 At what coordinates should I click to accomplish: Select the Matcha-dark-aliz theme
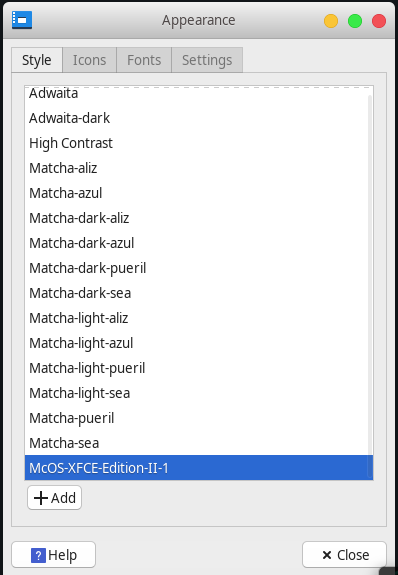[x=198, y=218]
